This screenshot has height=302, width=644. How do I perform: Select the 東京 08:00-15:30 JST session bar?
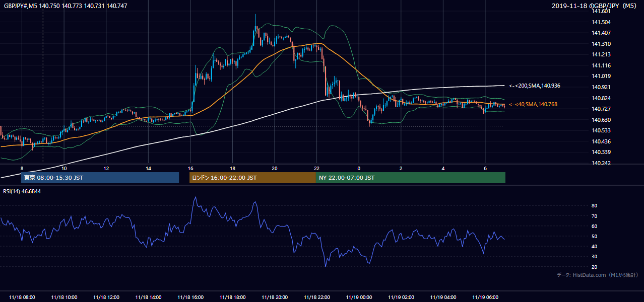[100, 178]
